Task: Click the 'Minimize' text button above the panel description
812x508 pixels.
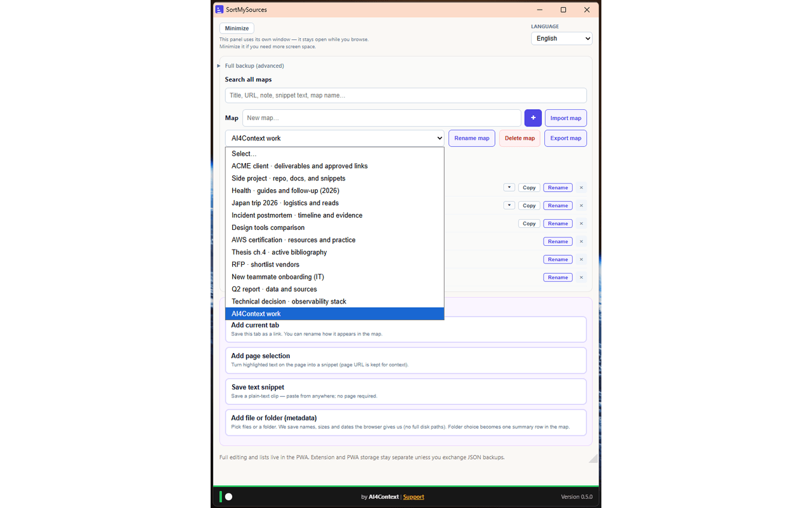Action: (x=237, y=29)
